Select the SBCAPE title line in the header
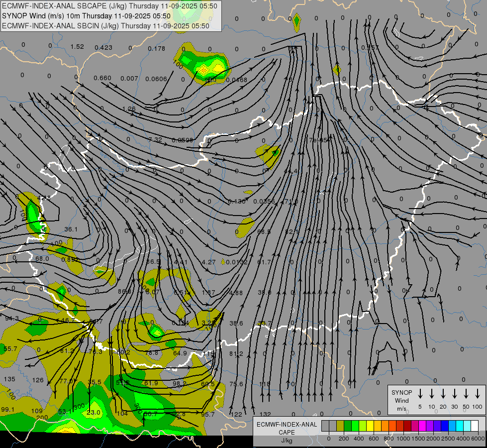The image size is (487, 448). (109, 6)
